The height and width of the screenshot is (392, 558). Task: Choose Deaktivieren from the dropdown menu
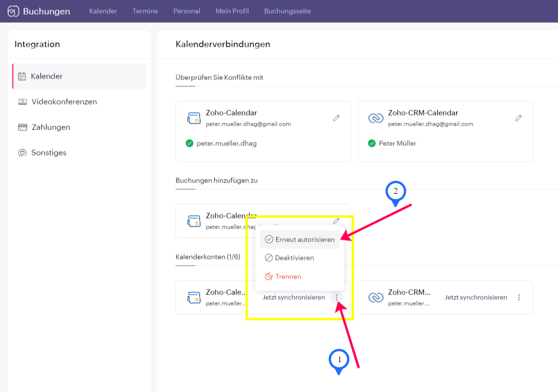point(300,258)
